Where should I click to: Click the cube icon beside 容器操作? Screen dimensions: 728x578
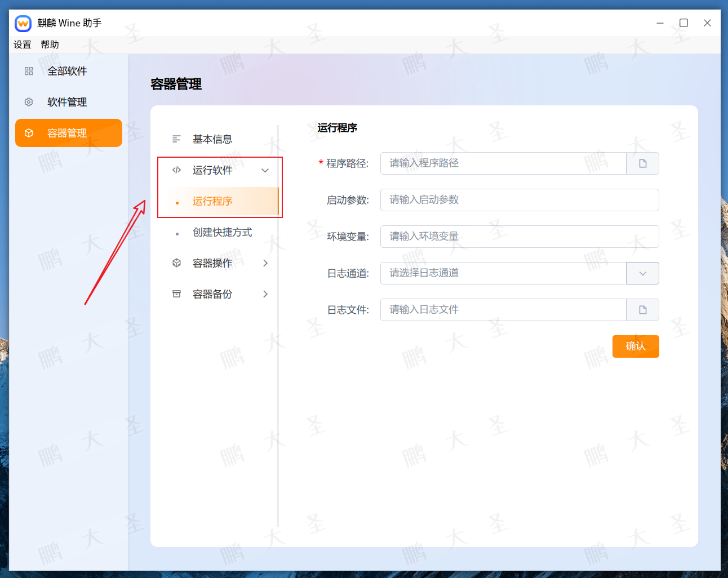tap(176, 263)
